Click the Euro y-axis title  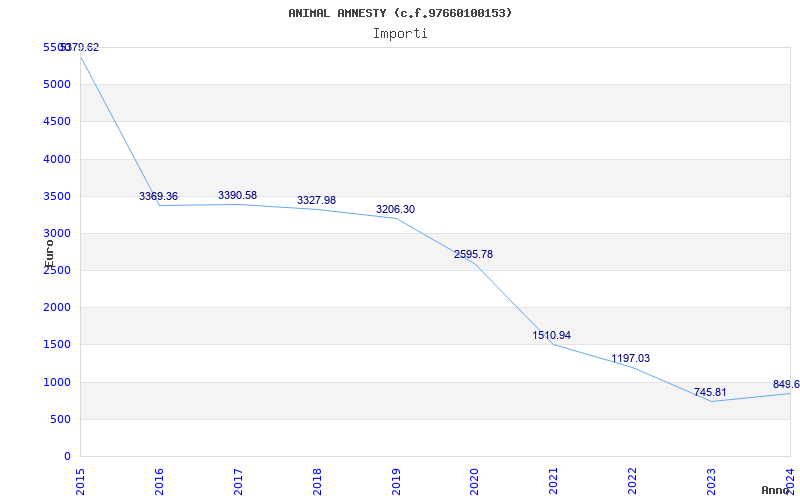point(49,252)
